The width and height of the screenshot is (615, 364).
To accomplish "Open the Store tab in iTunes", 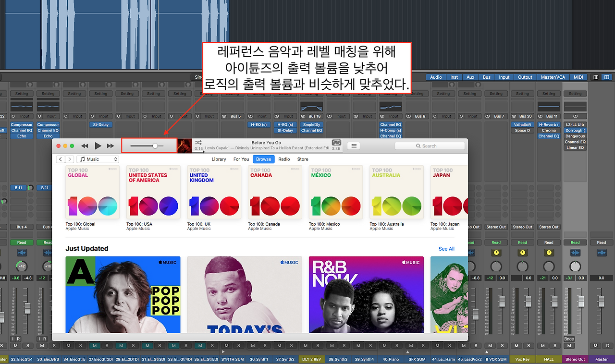I will coord(303,159).
